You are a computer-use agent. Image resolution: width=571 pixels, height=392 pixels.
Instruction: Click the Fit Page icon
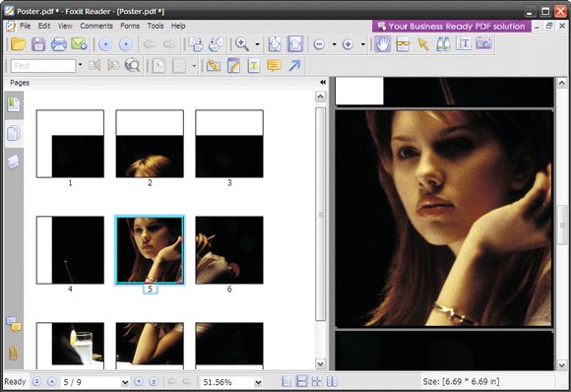tap(275, 44)
